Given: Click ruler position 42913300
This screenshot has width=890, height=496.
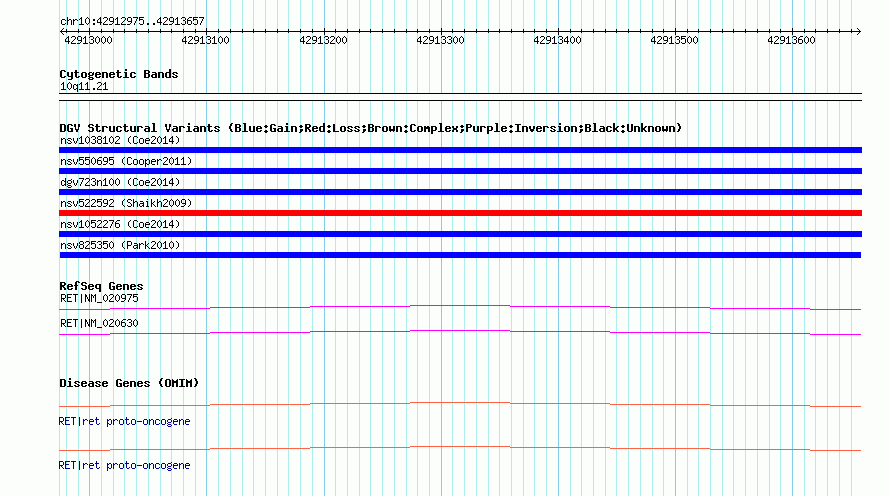Looking at the screenshot, I should 440,40.
